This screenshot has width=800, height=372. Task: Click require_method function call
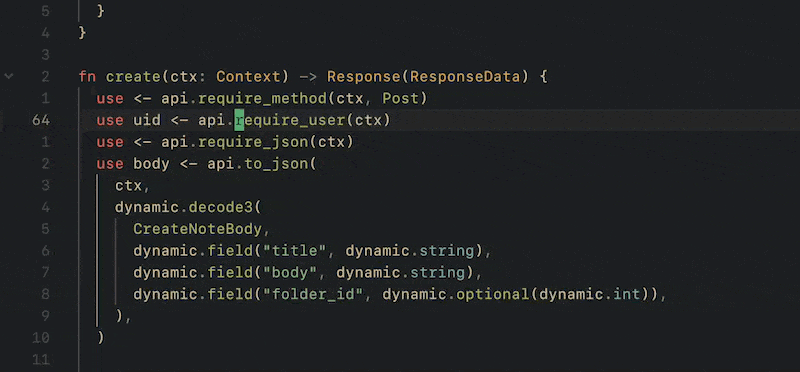coord(263,98)
